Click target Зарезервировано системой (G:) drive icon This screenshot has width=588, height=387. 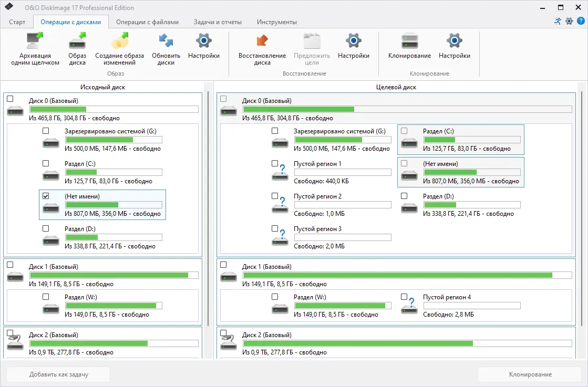point(280,143)
